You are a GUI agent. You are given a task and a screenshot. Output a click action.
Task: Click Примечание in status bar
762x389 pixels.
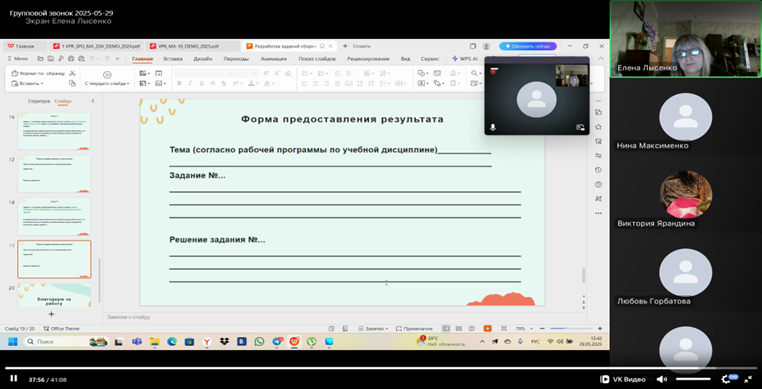coord(414,329)
